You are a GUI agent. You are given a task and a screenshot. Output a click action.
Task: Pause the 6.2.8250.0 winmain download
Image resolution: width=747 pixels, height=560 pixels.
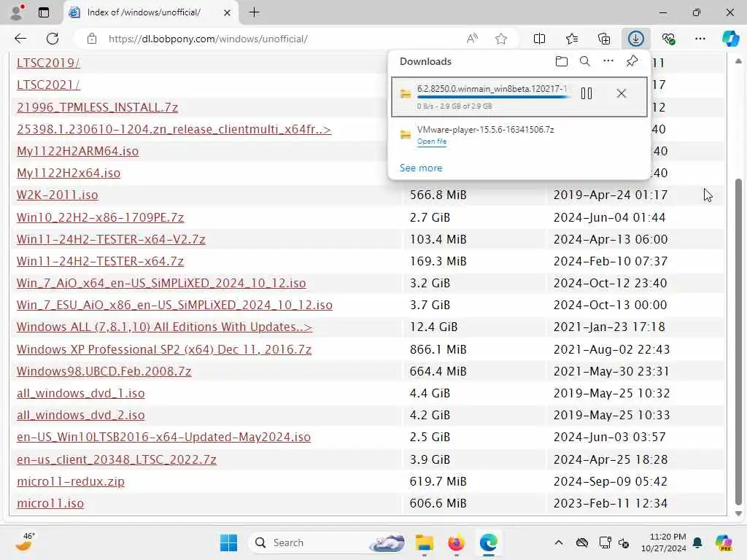587,93
